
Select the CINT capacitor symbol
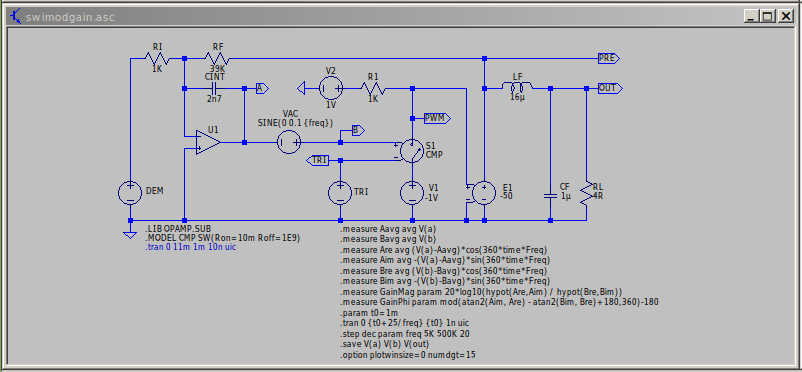(214, 89)
